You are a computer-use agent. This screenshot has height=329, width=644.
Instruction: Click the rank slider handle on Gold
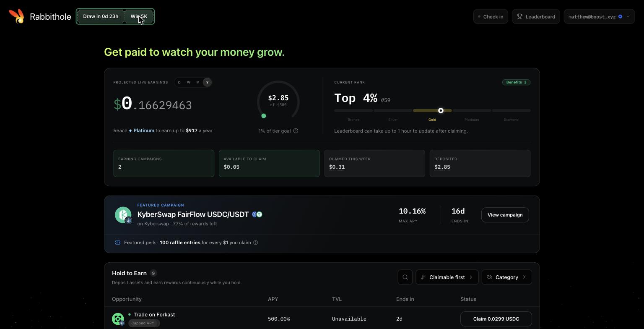point(441,111)
